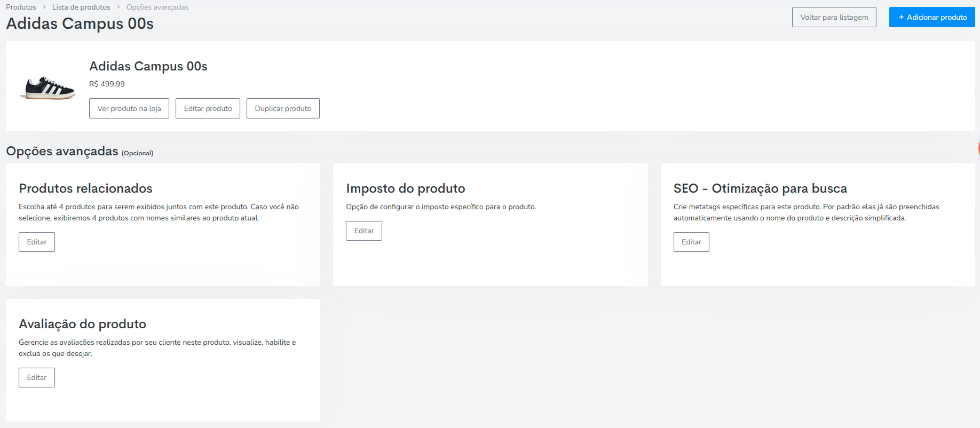Click the Adidas sneaker product thumbnail
This screenshot has width=980, height=428.
pyautogui.click(x=48, y=88)
